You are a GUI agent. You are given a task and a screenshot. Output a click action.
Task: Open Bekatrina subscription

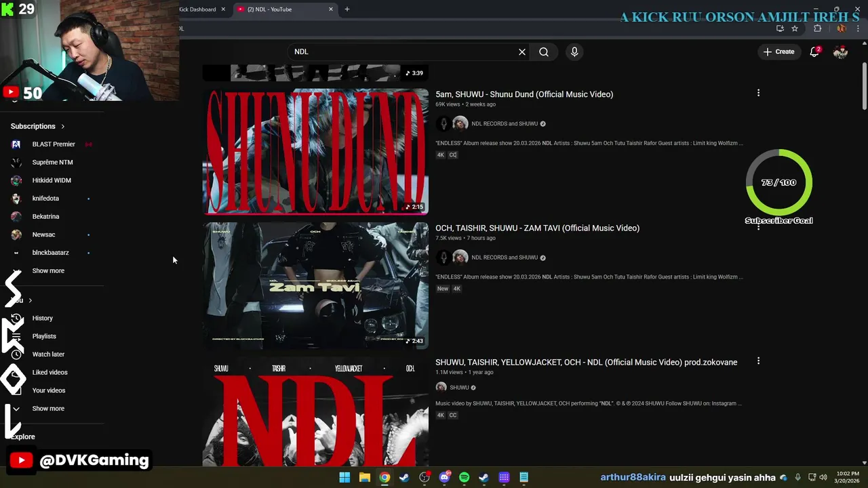click(45, 216)
